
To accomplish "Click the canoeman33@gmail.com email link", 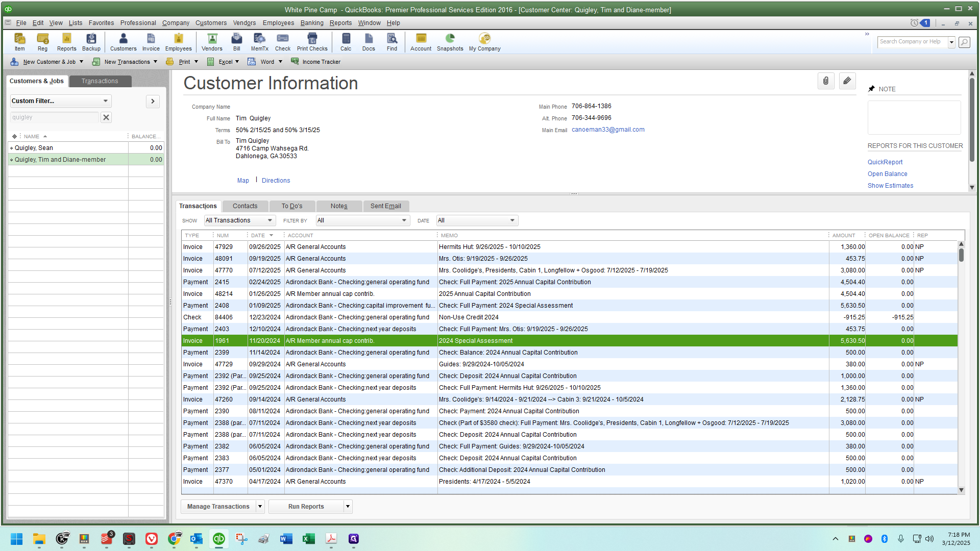I will click(x=608, y=130).
